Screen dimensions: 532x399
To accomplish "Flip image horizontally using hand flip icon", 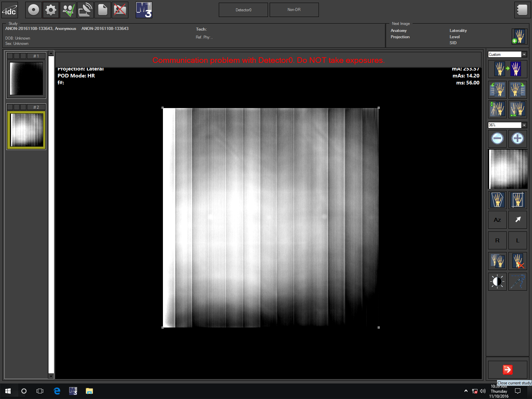I will click(x=517, y=109).
